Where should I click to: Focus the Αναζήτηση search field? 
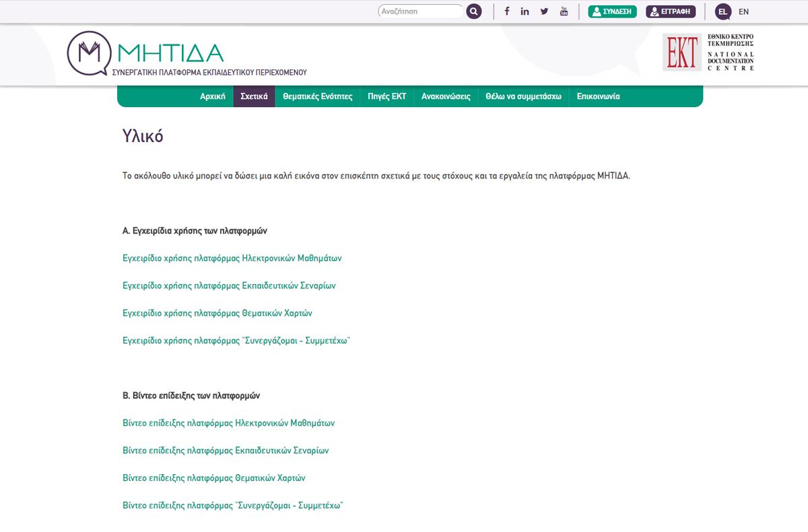coord(420,11)
